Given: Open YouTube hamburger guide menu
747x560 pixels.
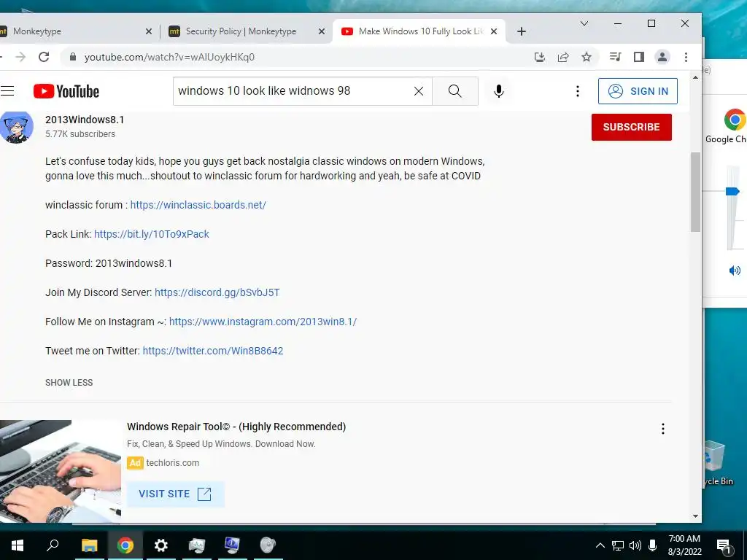Looking at the screenshot, I should (x=7, y=91).
